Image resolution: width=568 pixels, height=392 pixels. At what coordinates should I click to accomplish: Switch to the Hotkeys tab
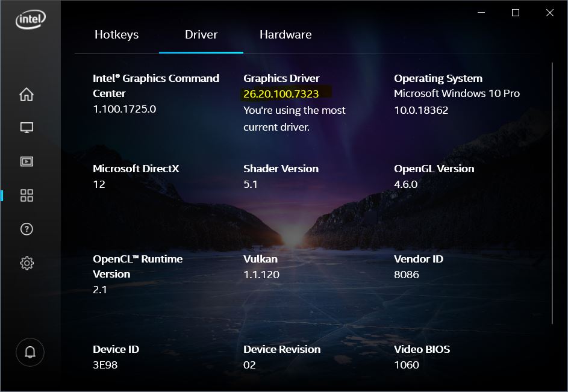point(117,35)
